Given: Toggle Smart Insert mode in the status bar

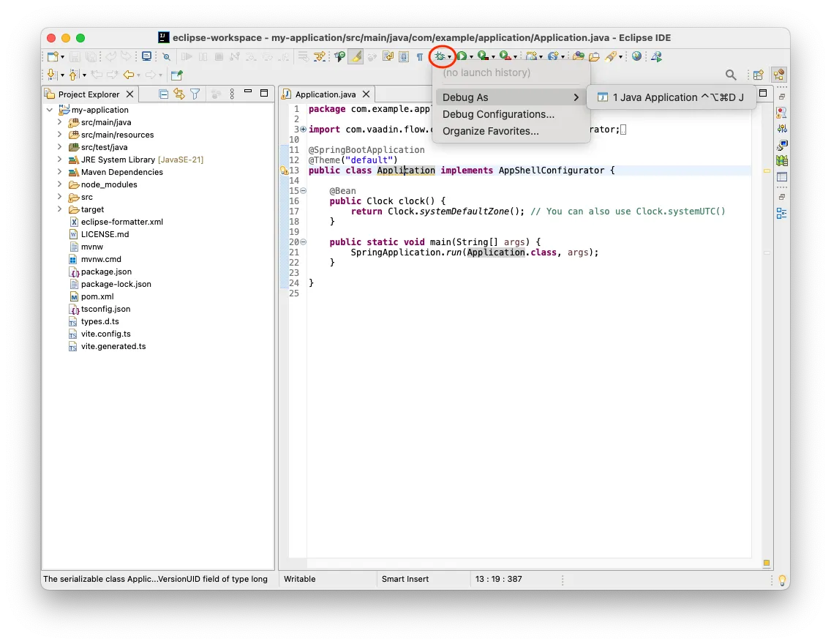Looking at the screenshot, I should [405, 579].
